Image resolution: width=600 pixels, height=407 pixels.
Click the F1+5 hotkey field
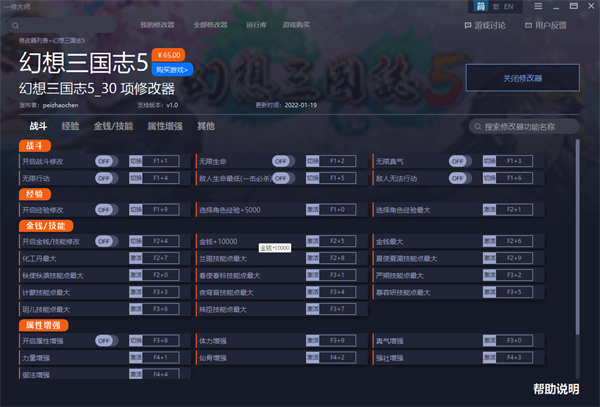[337, 178]
